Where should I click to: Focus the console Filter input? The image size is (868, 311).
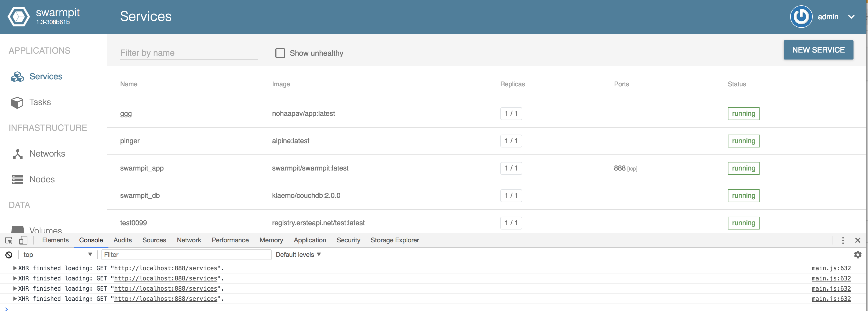click(186, 255)
